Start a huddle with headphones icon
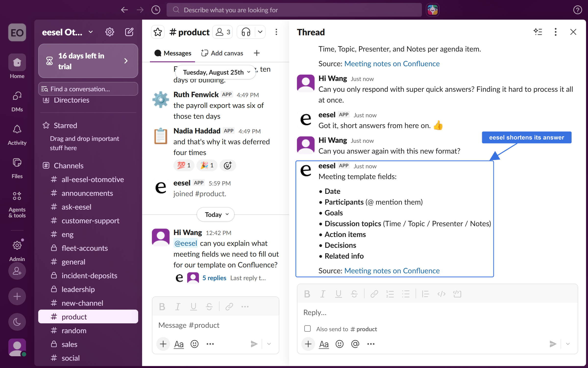 (x=246, y=32)
